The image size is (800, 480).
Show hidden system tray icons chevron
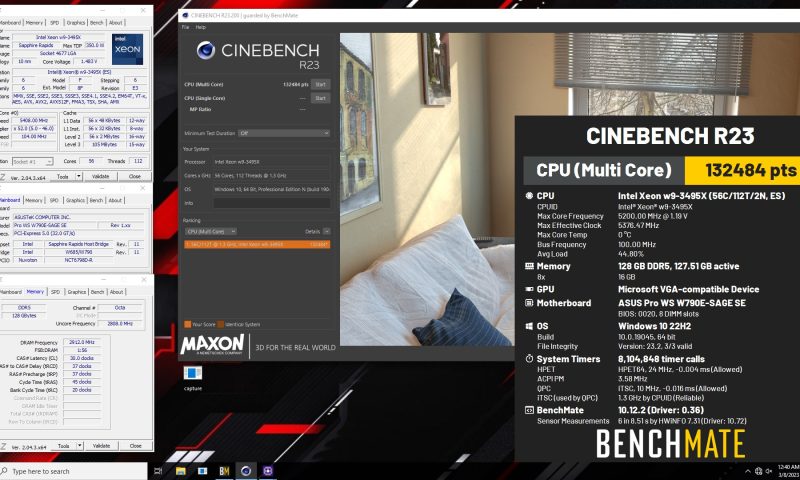tap(747, 471)
